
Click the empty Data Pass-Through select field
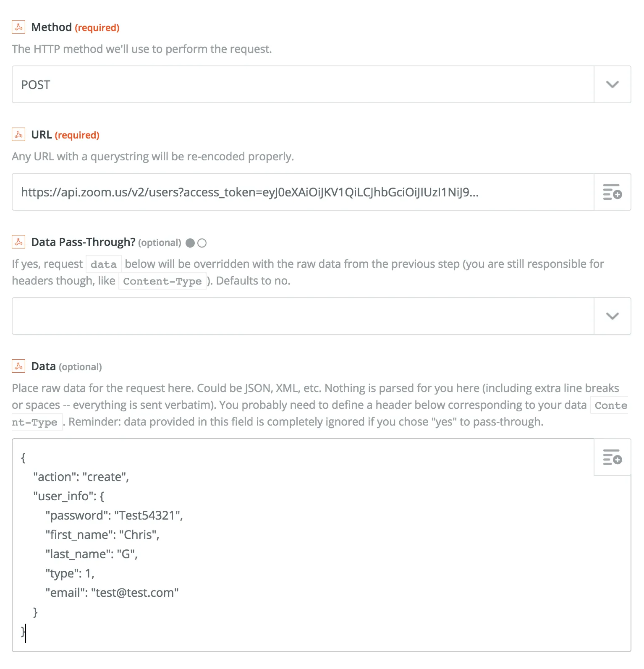[x=302, y=316]
